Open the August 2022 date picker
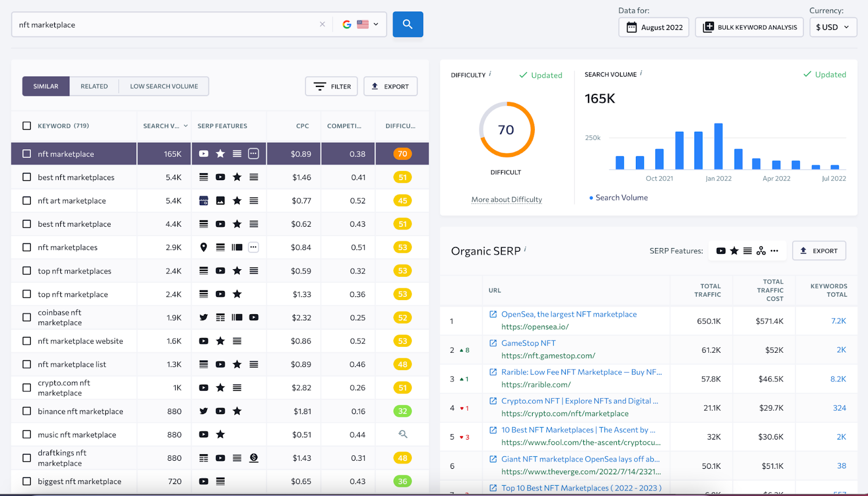The width and height of the screenshot is (868, 496). coord(654,27)
